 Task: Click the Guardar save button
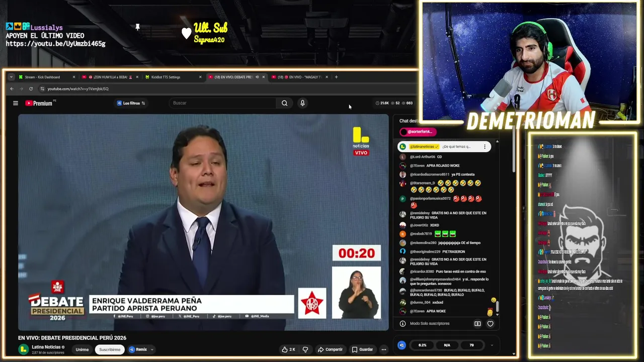pos(362,349)
